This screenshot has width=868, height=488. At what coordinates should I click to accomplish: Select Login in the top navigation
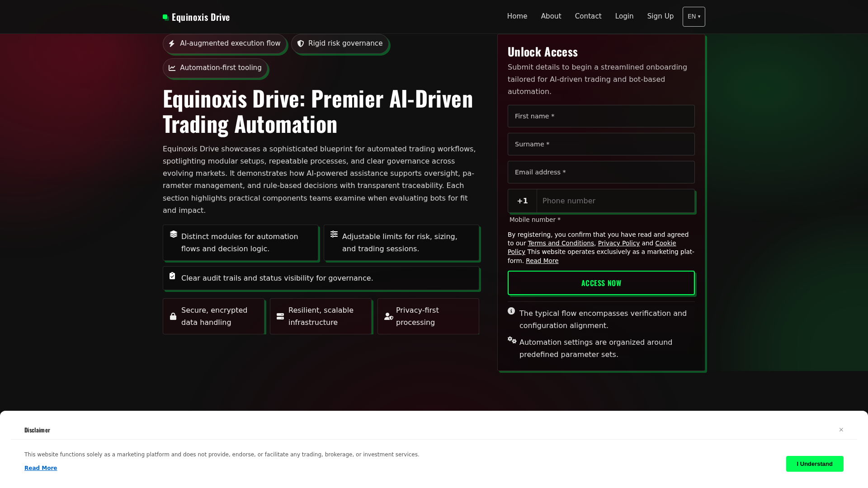(x=624, y=16)
